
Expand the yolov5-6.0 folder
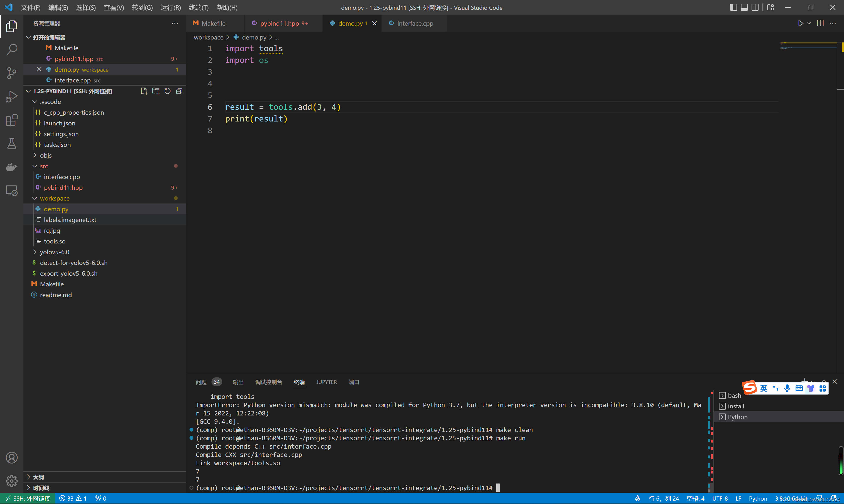point(54,252)
